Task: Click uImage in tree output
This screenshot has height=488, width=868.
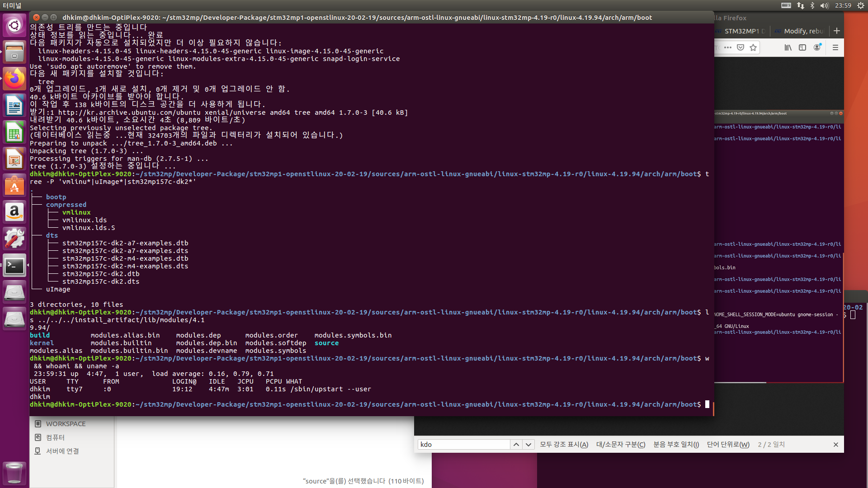Action: point(58,289)
